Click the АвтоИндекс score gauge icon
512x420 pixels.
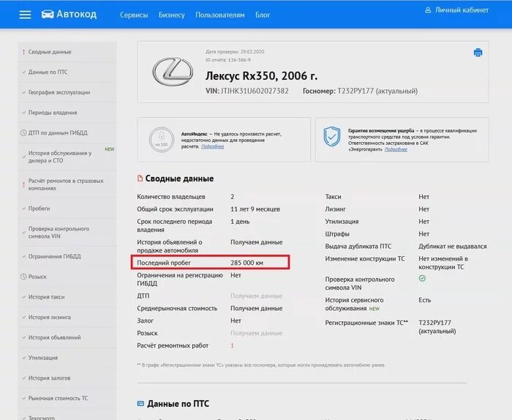[x=162, y=140]
